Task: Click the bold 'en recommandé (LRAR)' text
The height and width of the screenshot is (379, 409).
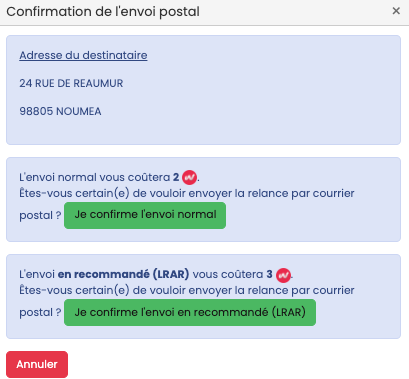Action: point(123,274)
